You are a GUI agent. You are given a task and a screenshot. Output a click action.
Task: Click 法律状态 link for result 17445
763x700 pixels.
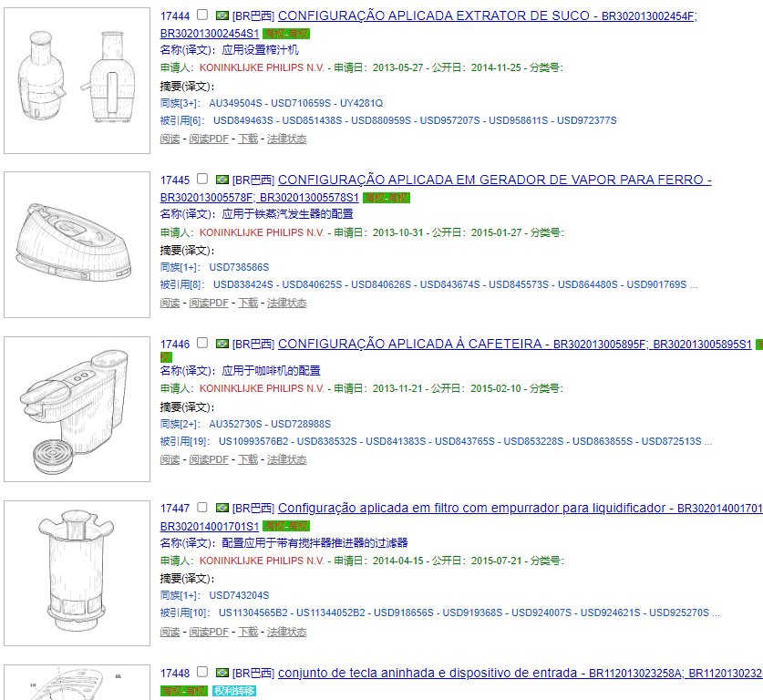[286, 303]
